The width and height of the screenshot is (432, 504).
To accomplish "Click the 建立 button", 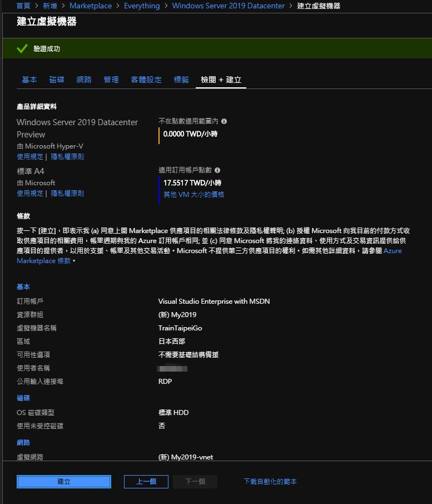I will point(64,482).
